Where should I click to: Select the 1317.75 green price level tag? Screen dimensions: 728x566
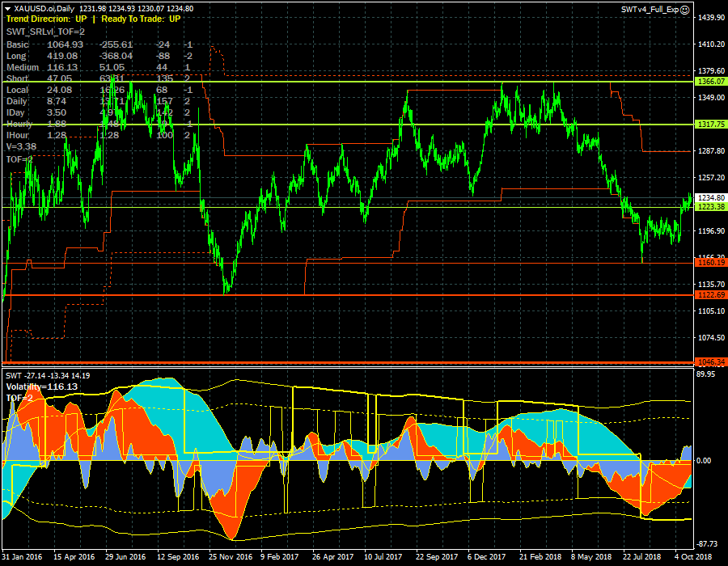coord(709,125)
